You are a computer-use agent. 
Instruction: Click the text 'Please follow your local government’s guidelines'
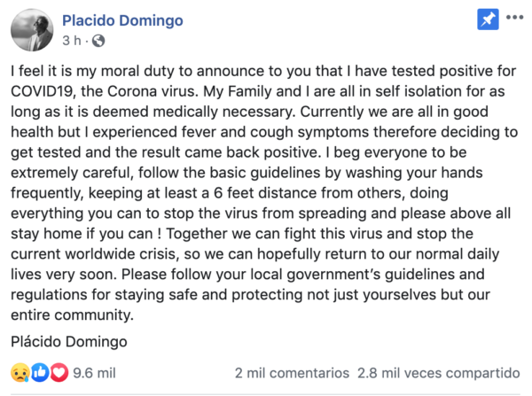(x=303, y=275)
